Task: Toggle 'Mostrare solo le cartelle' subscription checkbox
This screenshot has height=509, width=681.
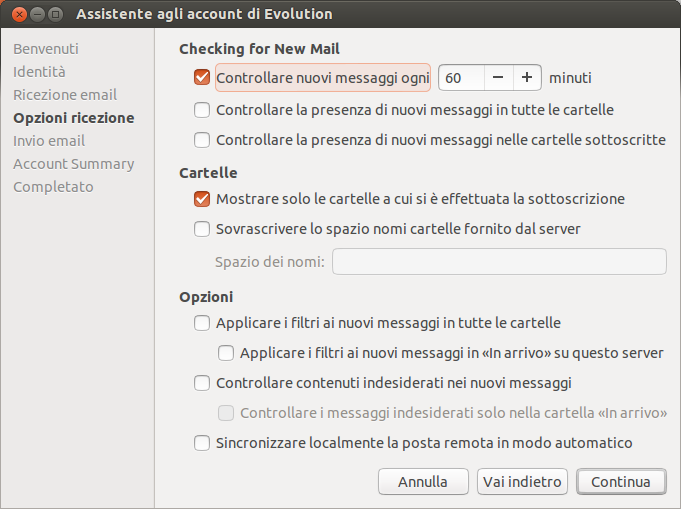Action: [203, 199]
